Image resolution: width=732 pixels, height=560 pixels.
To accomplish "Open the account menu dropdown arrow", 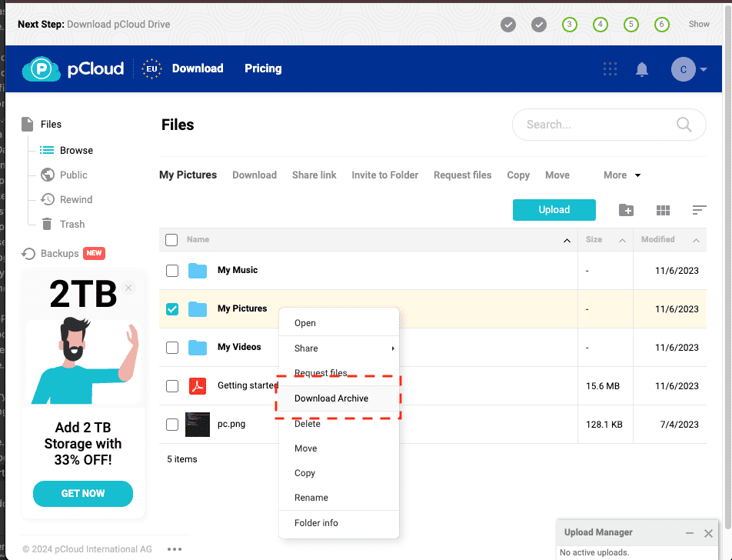I will [704, 69].
